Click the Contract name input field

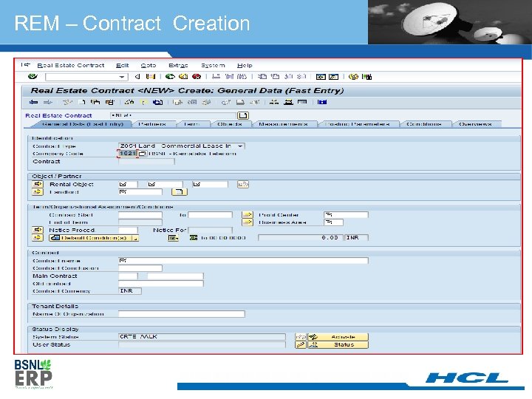coord(243,261)
